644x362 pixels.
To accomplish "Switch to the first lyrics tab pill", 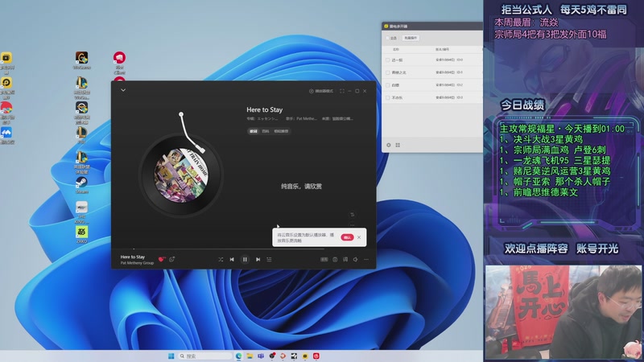I will [253, 131].
